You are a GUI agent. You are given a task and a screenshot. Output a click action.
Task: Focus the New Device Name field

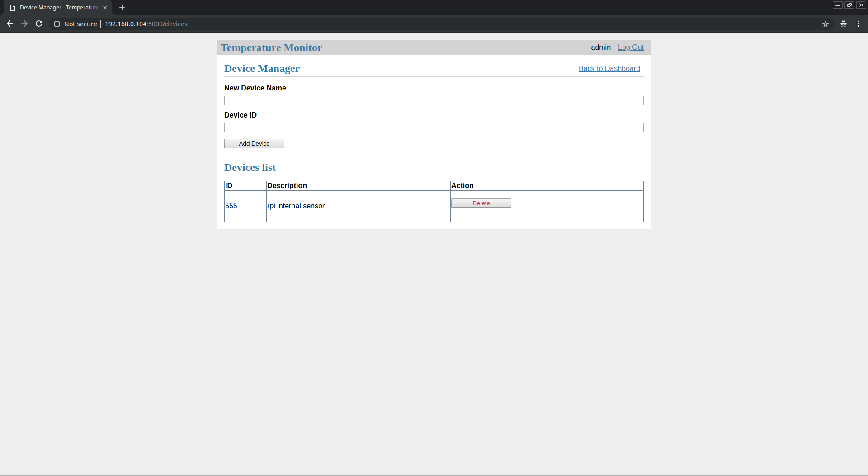coord(434,100)
